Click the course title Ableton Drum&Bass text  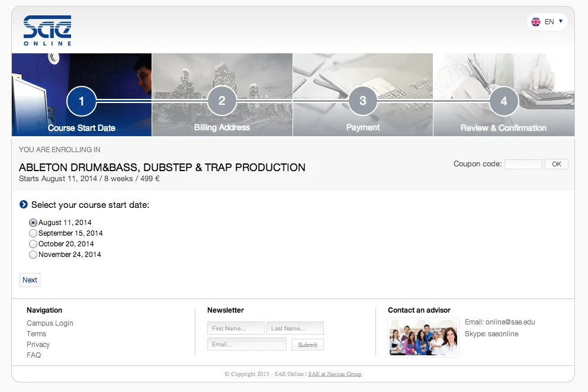[x=162, y=168]
